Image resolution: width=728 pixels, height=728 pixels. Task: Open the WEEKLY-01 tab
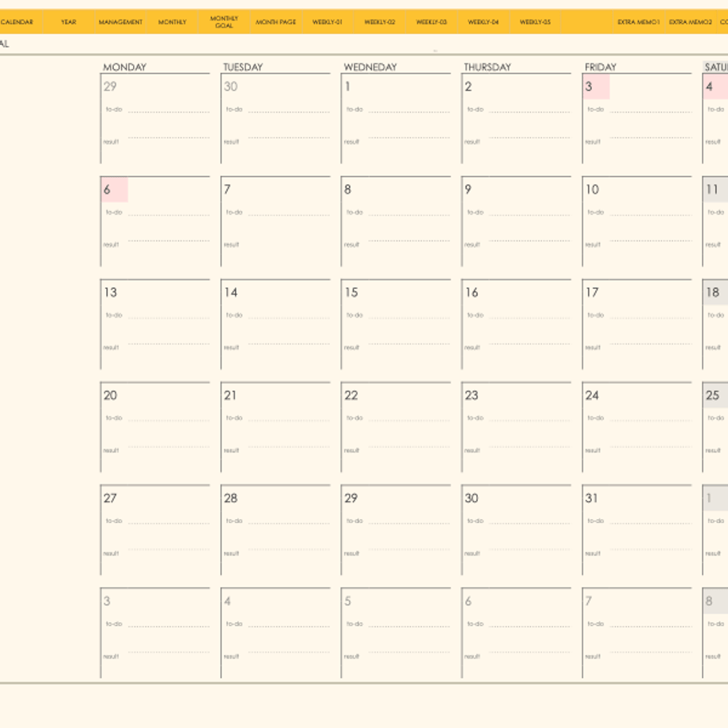tap(328, 22)
